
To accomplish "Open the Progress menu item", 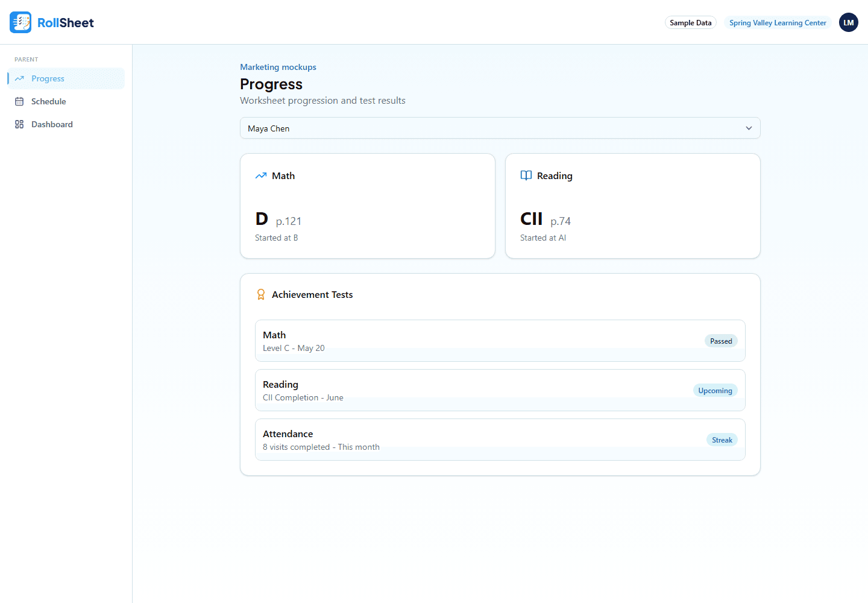I will pos(66,78).
